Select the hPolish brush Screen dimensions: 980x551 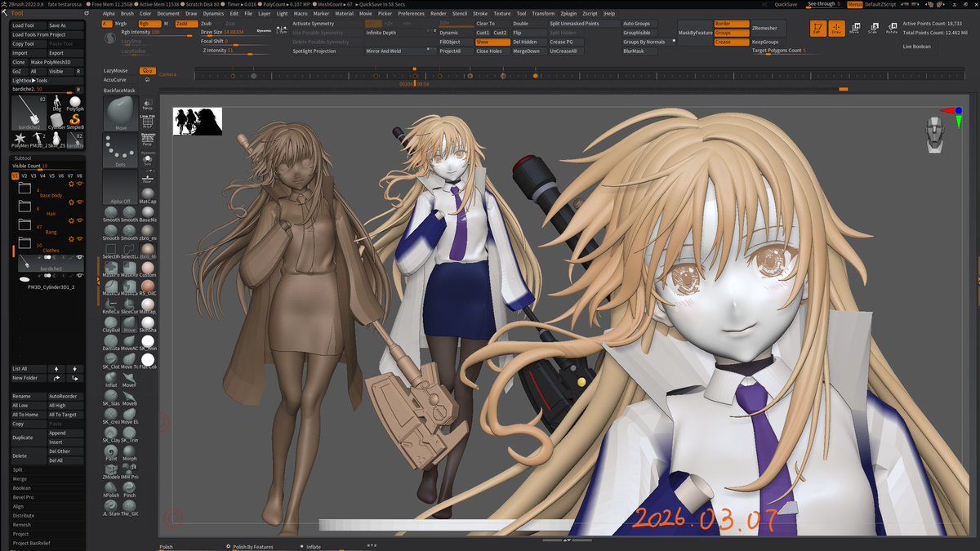pyautogui.click(x=111, y=488)
